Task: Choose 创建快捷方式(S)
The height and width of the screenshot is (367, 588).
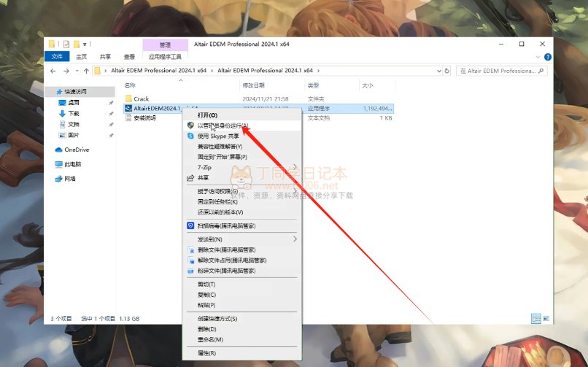Action: pyautogui.click(x=242, y=319)
